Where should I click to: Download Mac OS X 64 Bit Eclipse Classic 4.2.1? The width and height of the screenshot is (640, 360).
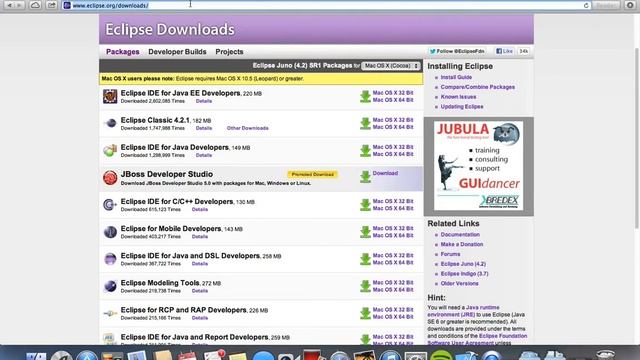coord(393,127)
